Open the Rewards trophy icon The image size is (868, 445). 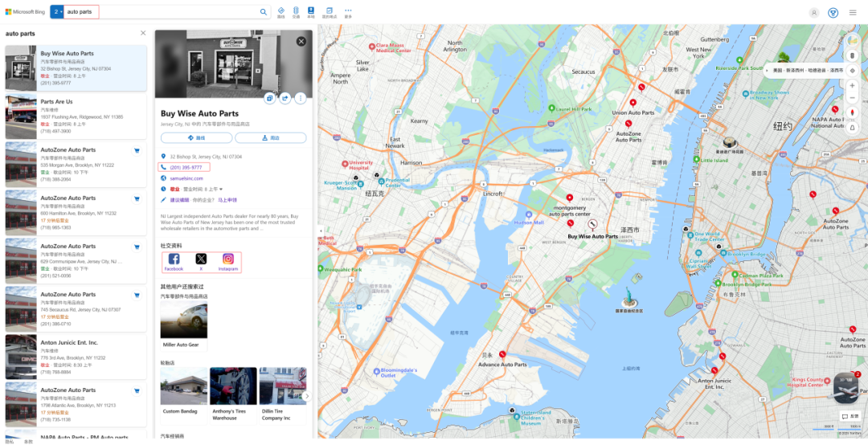coord(833,13)
